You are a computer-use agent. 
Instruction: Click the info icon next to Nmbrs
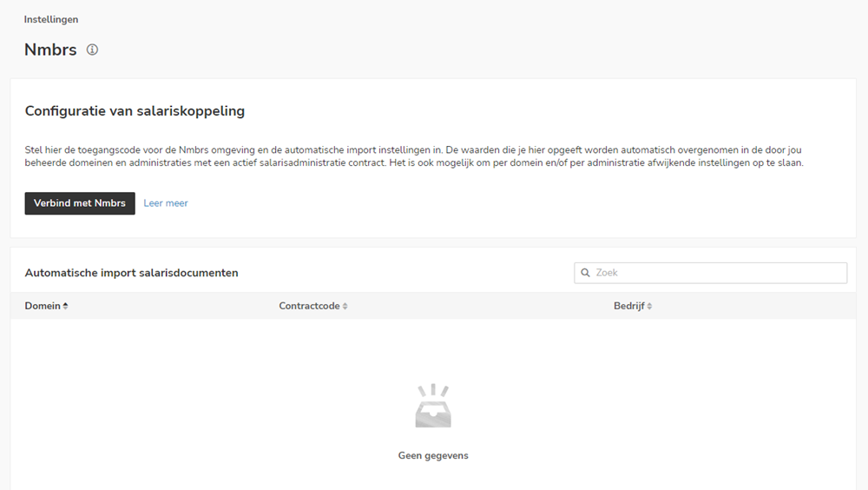click(93, 50)
